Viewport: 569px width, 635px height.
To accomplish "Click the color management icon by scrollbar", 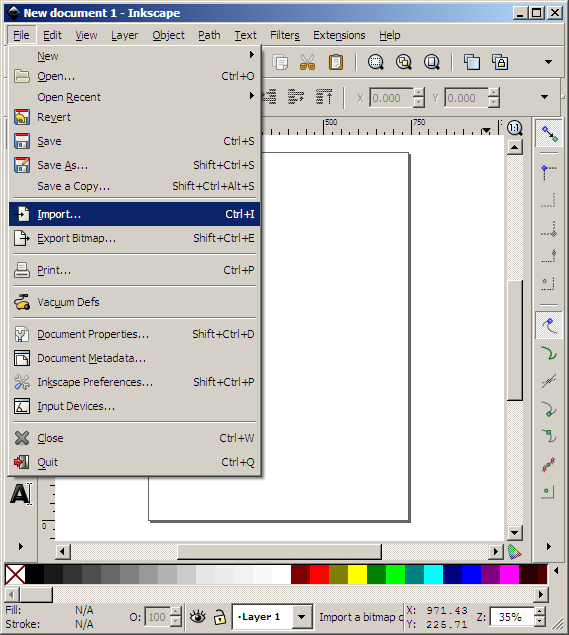I will click(514, 552).
